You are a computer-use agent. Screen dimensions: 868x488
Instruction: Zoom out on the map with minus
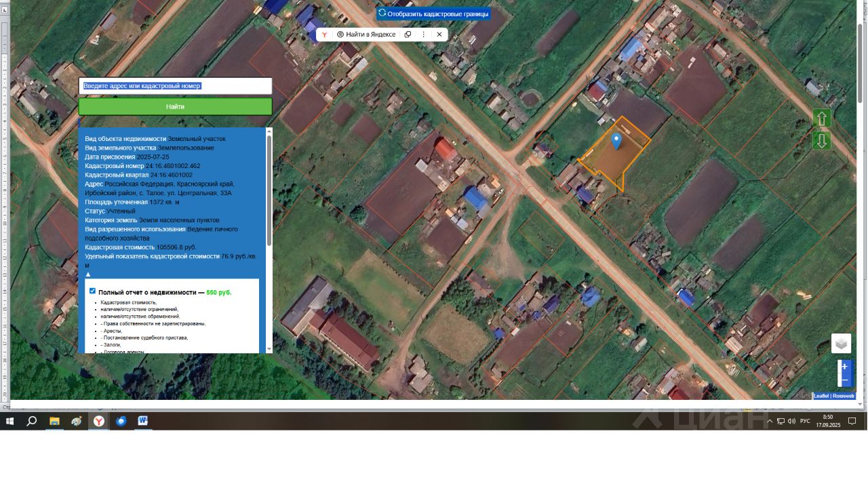coord(844,380)
